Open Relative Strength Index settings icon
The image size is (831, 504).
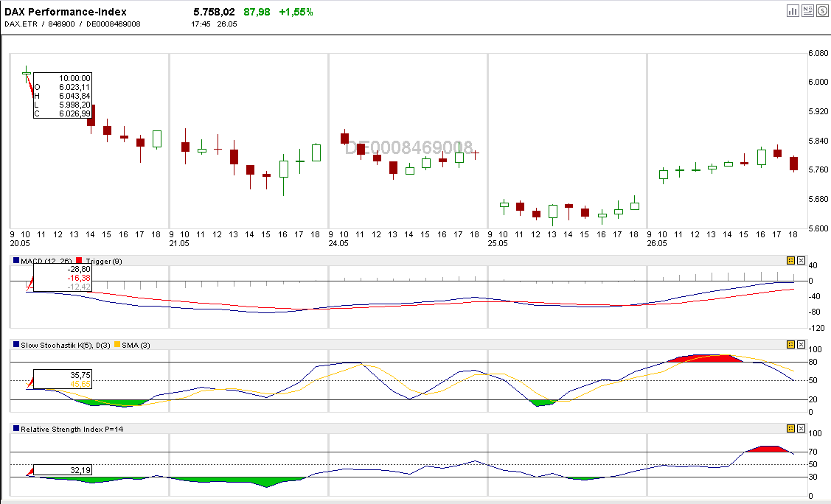tap(790, 429)
